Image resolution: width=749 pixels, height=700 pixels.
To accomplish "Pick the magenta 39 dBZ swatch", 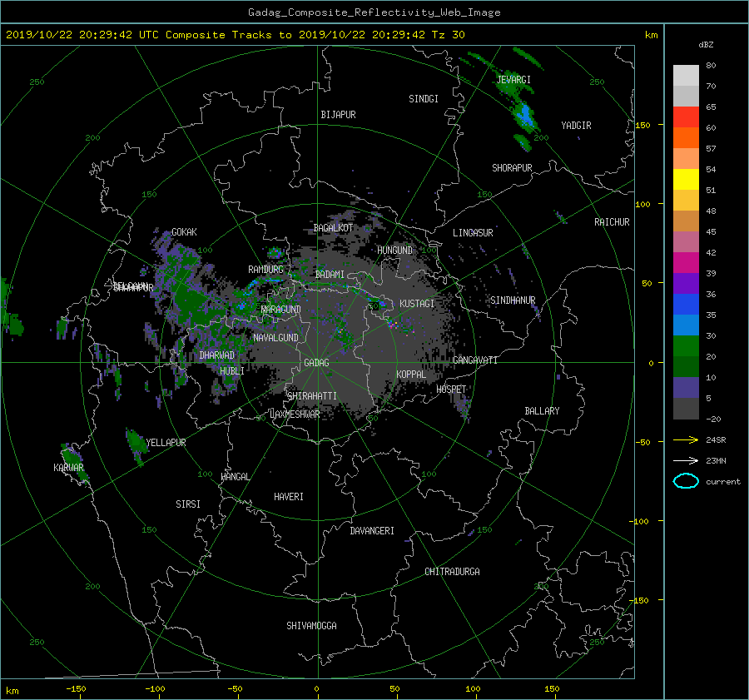I will click(x=686, y=262).
